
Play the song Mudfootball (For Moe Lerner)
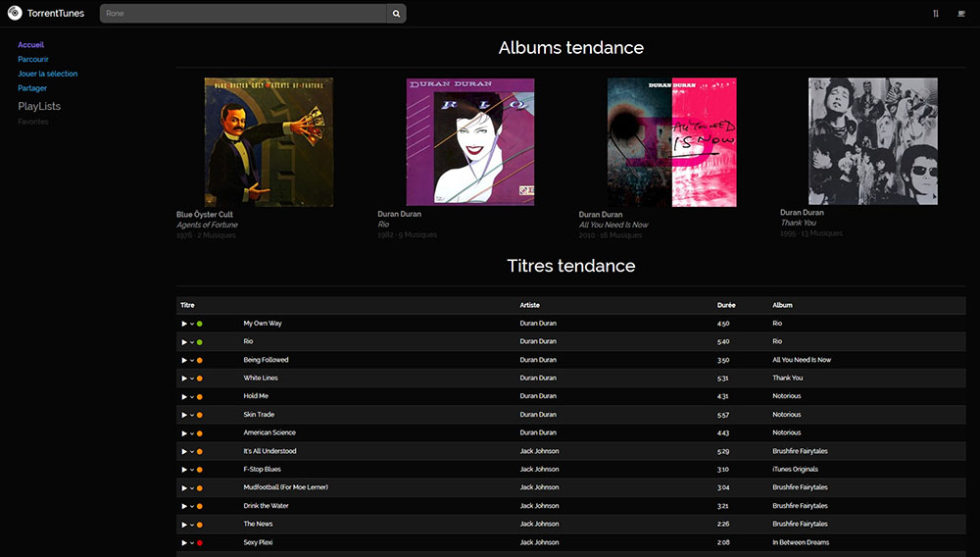pos(184,487)
